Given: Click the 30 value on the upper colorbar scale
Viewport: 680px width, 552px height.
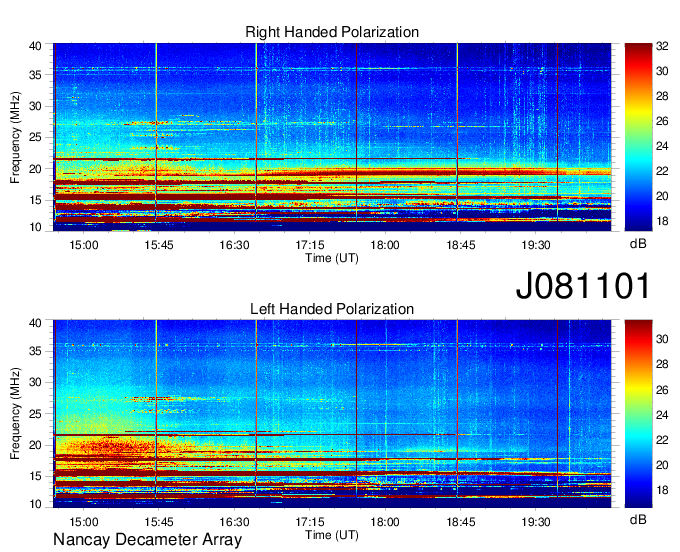Looking at the screenshot, I should coord(662,71).
